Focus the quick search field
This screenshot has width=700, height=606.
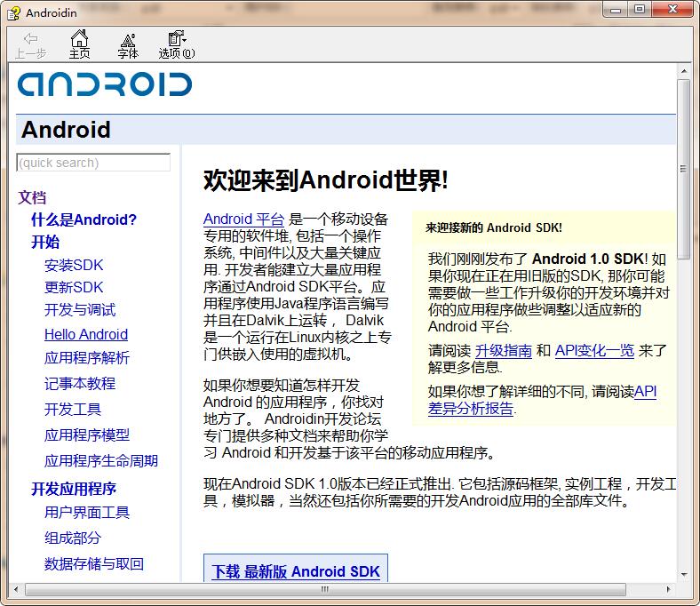click(93, 163)
